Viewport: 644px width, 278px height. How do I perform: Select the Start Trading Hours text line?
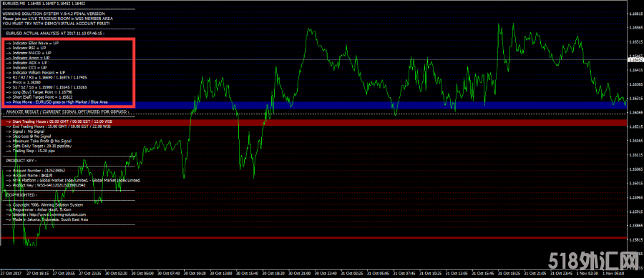59,121
